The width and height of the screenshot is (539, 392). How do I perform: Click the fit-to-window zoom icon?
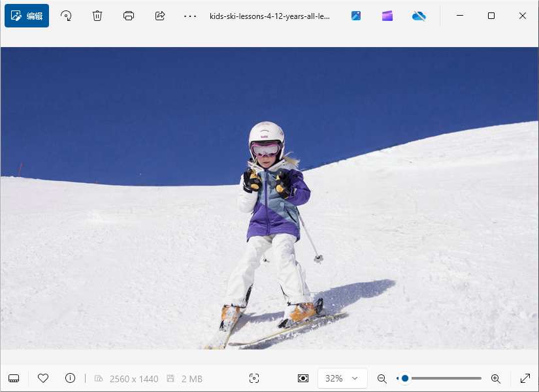click(303, 378)
